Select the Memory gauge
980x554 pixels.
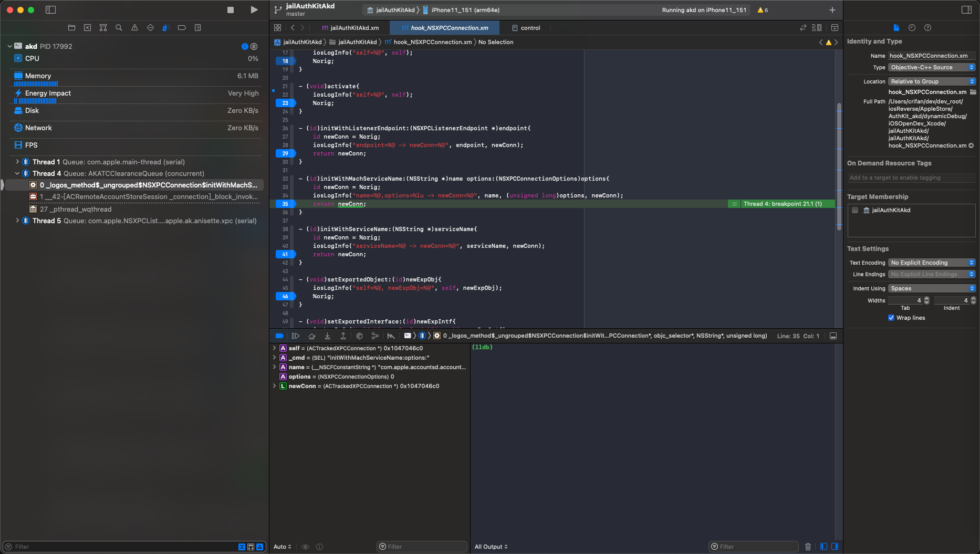(x=135, y=78)
